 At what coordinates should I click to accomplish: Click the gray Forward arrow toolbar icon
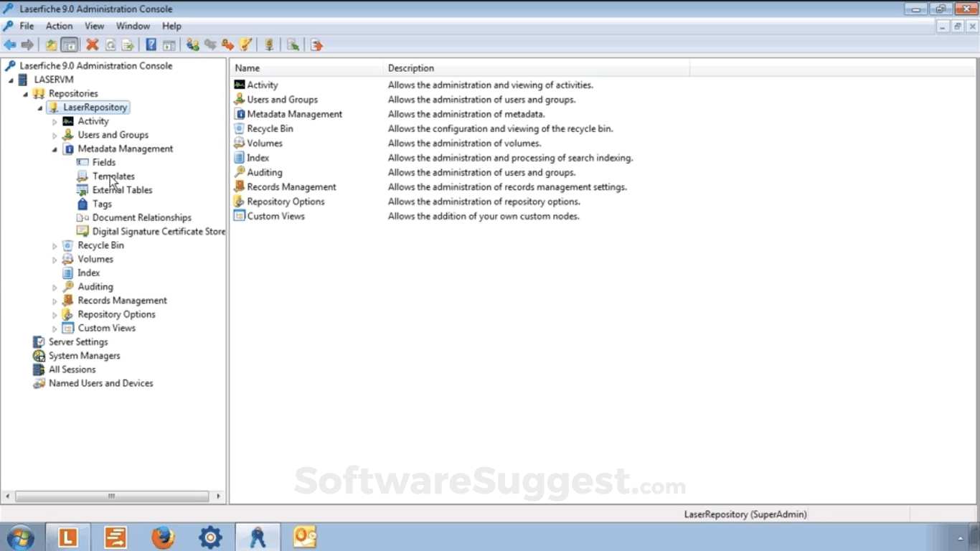coord(27,45)
